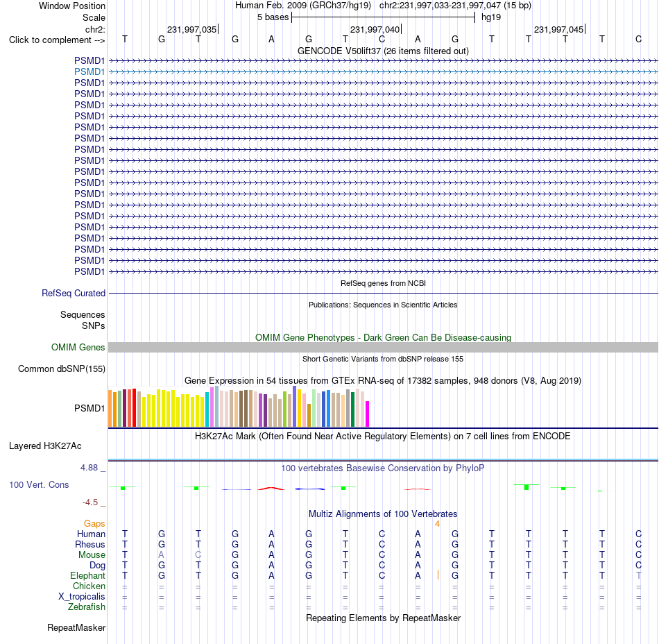Click the '5 bases' scale bar
659x644 pixels.
coord(383,17)
